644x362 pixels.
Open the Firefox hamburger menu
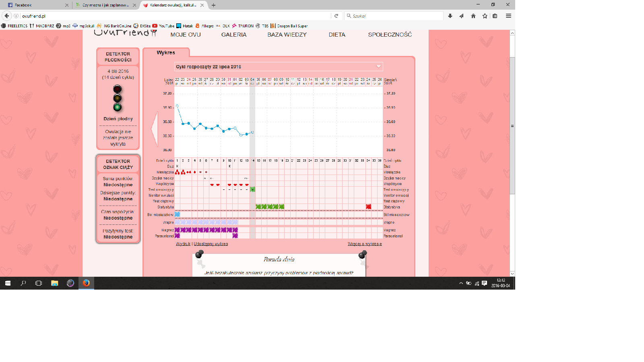coord(508,16)
